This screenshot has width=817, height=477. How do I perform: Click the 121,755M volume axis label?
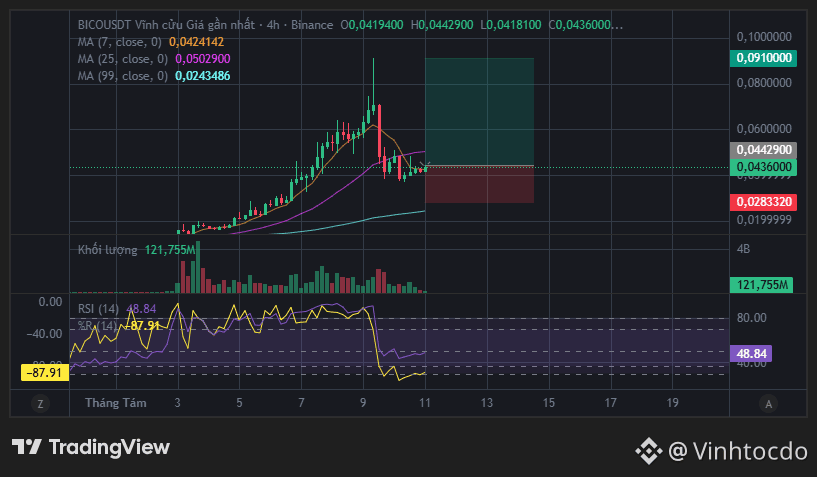761,285
